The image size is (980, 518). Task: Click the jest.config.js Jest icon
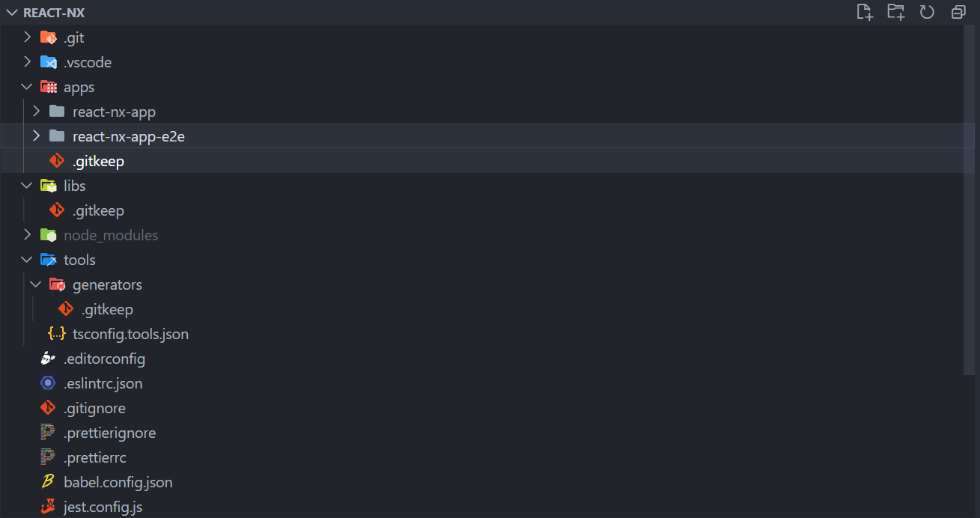(x=48, y=507)
